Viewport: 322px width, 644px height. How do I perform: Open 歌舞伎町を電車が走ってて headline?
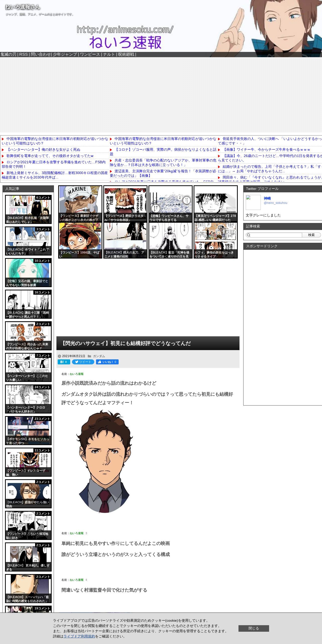pyautogui.click(x=50, y=156)
